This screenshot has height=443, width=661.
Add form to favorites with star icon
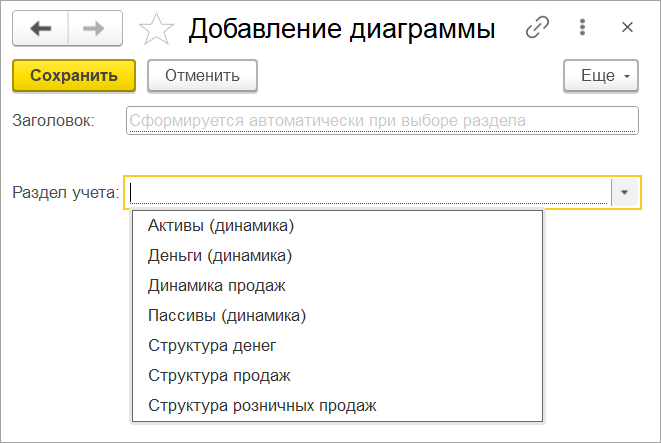click(x=155, y=30)
